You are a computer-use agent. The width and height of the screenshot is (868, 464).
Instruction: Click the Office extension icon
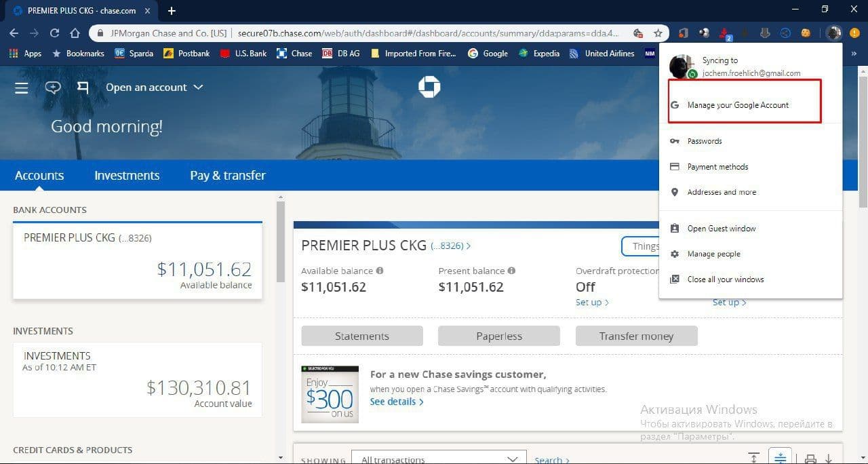click(x=684, y=33)
